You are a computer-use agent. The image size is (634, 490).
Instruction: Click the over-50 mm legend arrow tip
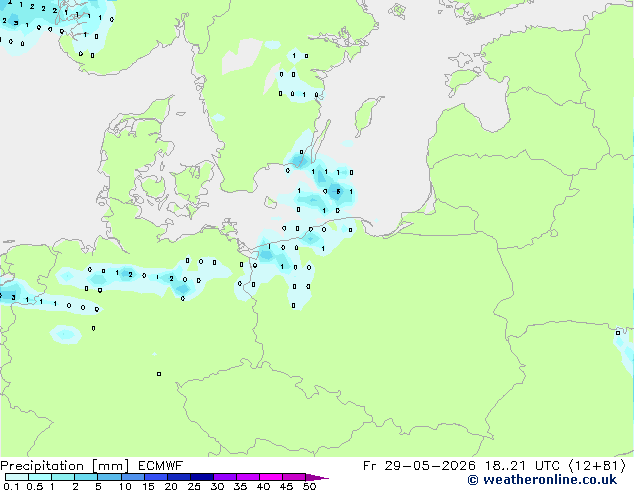(x=317, y=477)
